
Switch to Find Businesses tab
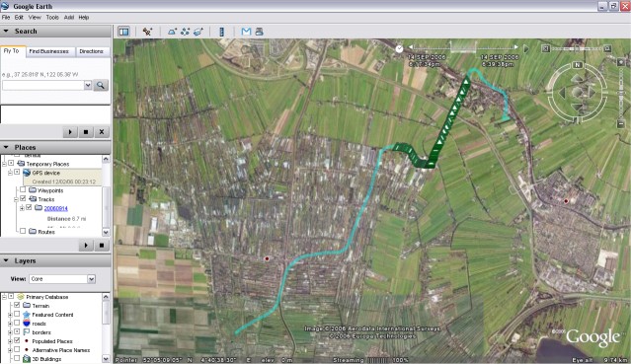tap(49, 51)
